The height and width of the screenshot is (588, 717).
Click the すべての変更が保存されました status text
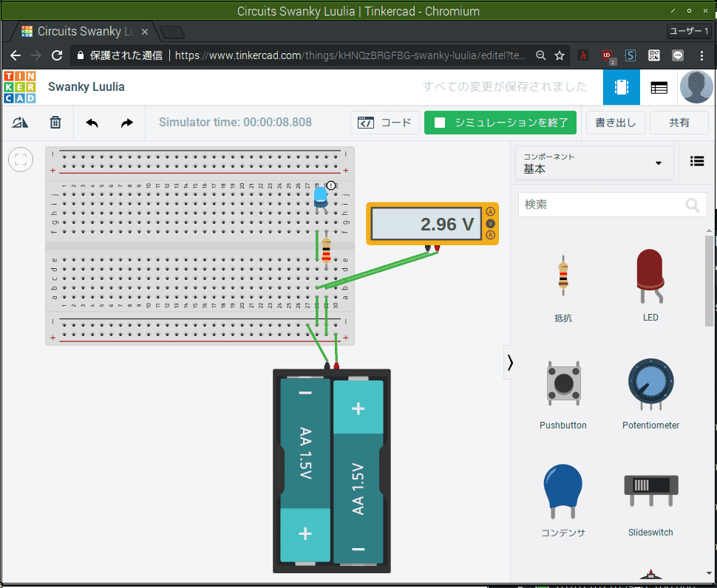504,86
